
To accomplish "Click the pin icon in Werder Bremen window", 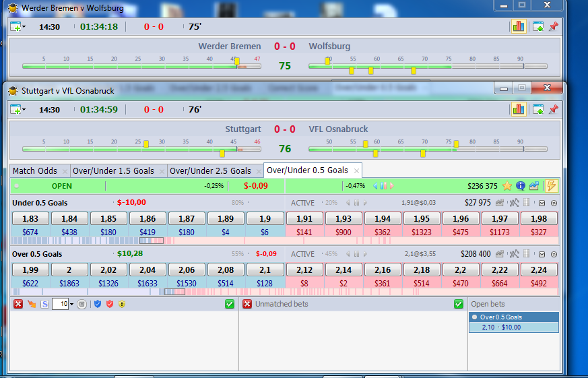I will (553, 27).
